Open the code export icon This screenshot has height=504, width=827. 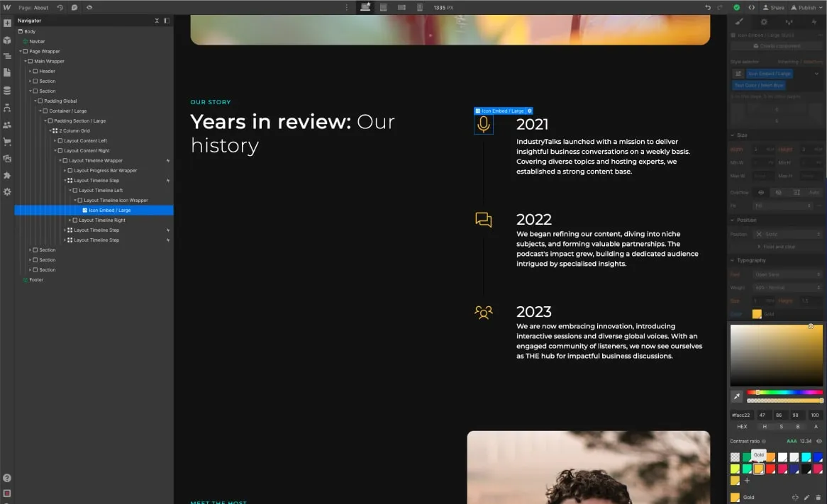point(752,7)
